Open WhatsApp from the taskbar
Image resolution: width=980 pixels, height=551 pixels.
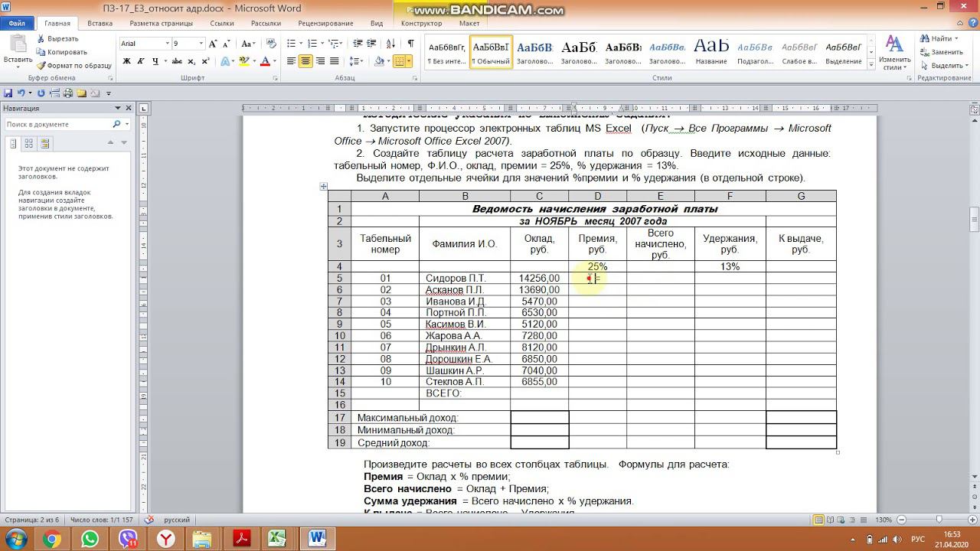point(90,539)
